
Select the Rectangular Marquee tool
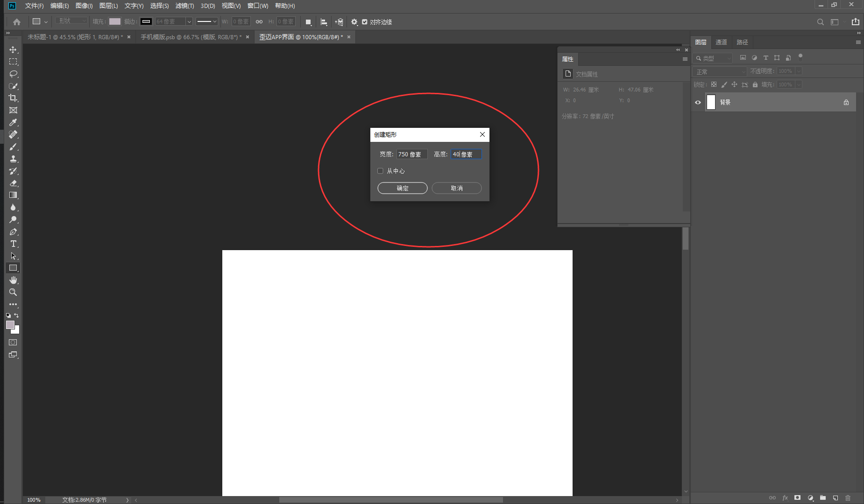point(13,62)
